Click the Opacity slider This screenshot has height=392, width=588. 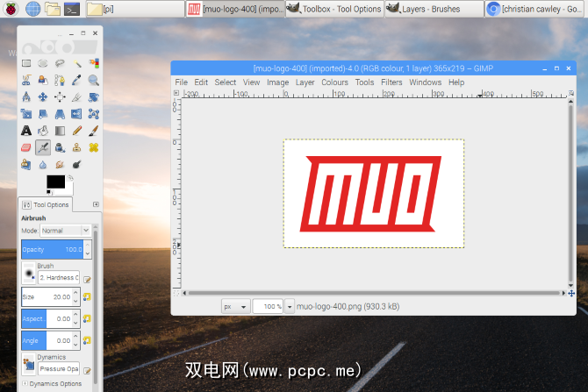(52, 250)
